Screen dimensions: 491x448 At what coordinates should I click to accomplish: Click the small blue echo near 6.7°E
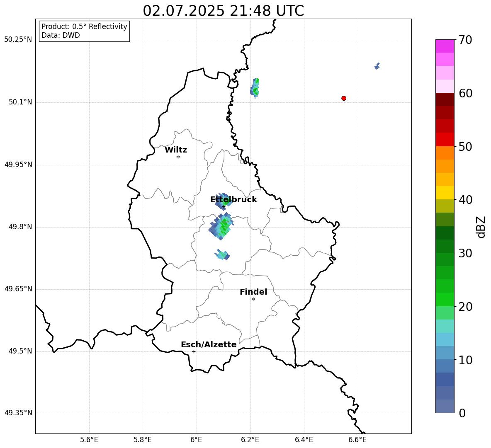click(x=377, y=66)
